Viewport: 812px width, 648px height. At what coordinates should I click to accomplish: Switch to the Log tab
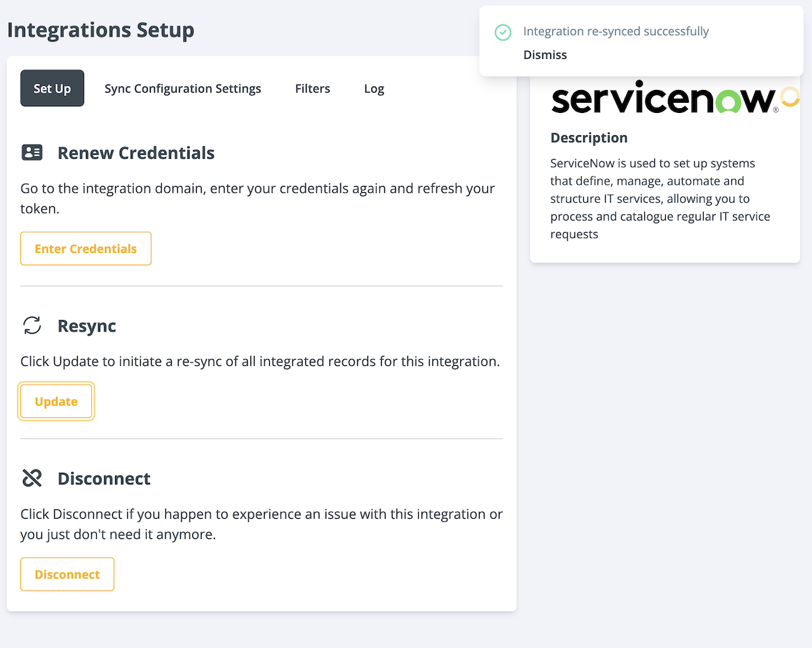tap(374, 88)
